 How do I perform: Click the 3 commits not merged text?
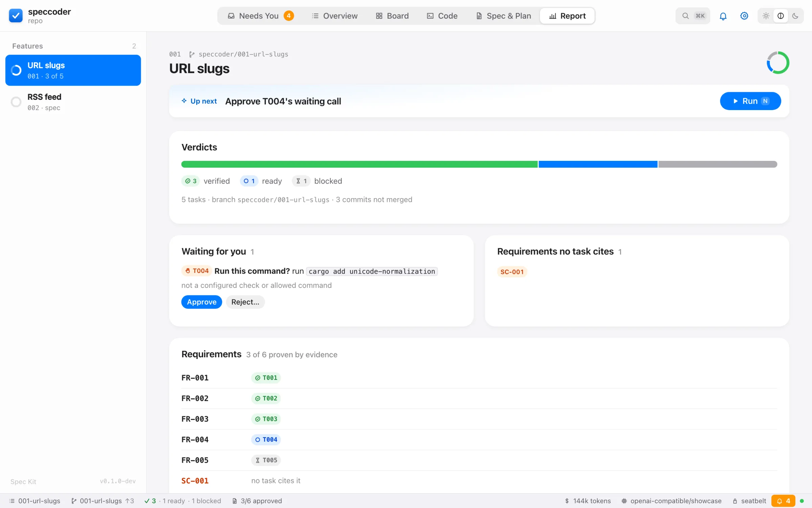point(374,199)
